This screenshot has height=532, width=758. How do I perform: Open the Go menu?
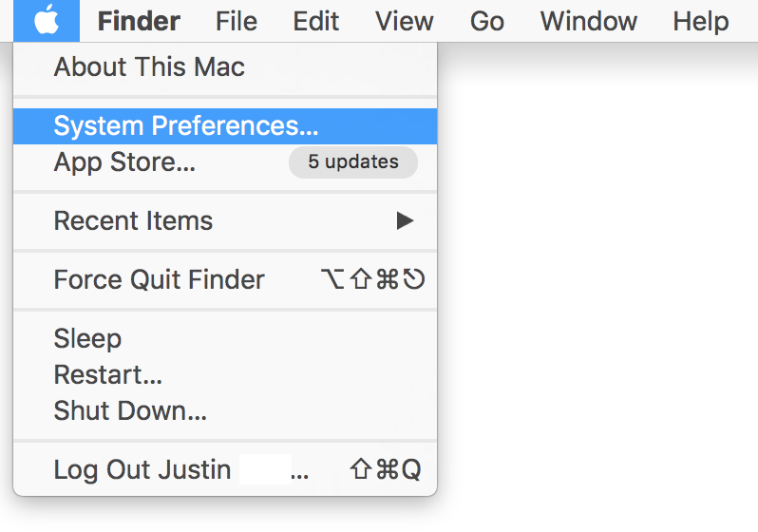click(x=487, y=21)
